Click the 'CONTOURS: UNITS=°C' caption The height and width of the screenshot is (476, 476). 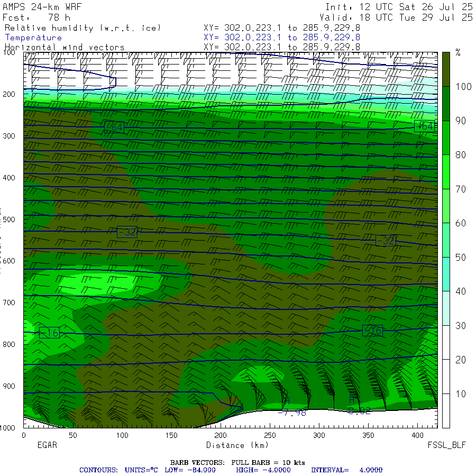(118, 470)
